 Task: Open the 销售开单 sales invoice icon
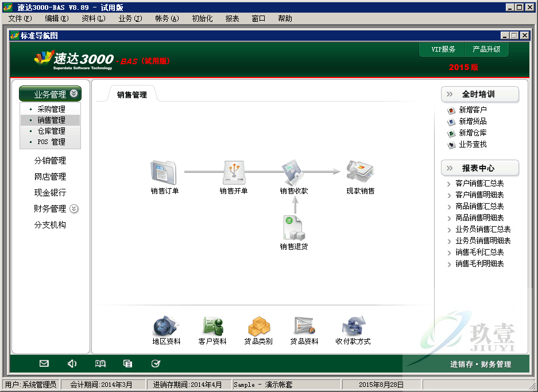pos(234,173)
